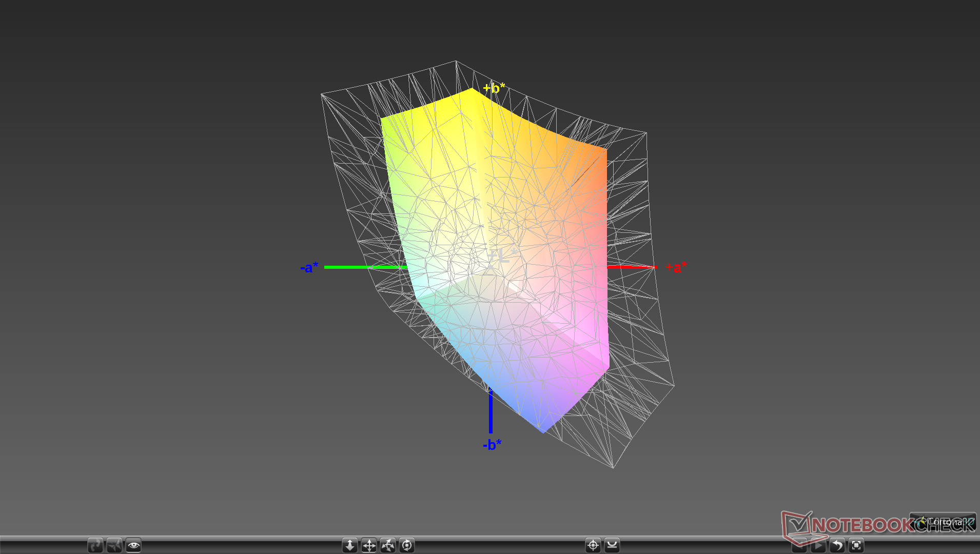The height and width of the screenshot is (554, 980).
Task: Click the Fit to window icon
Action: point(856,545)
